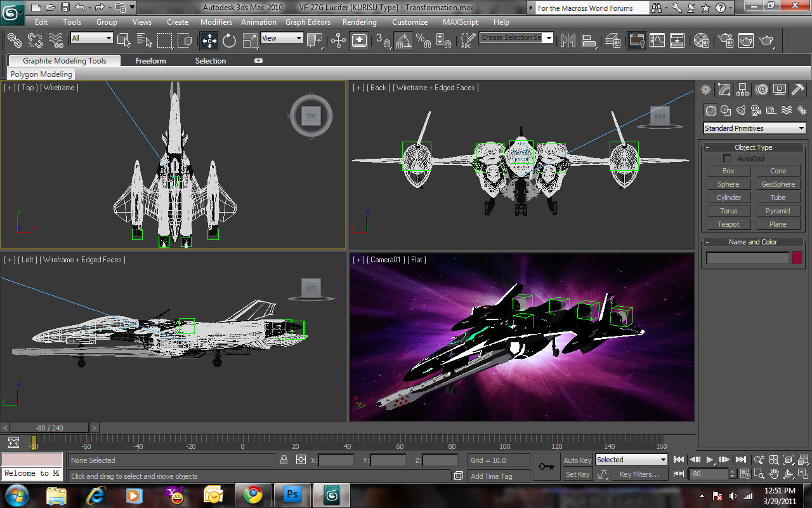Activate the Select and Rotate tool

tap(229, 41)
